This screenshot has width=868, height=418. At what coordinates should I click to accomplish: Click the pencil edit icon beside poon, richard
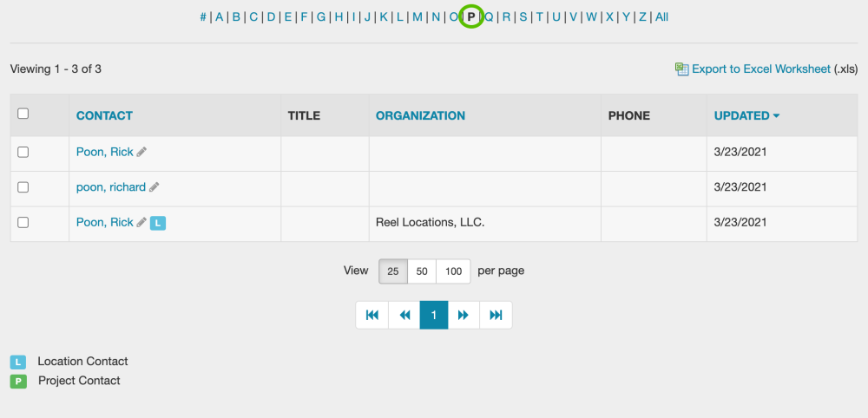point(155,187)
